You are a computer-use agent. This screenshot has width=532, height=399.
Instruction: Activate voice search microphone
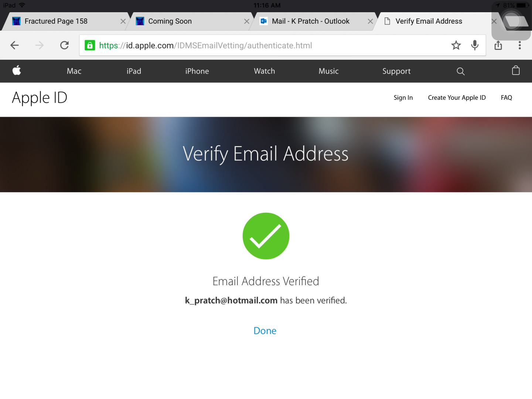tap(475, 45)
